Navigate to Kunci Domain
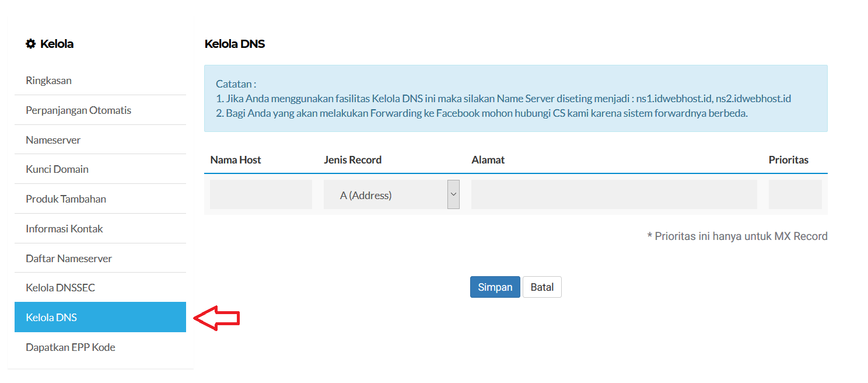 click(57, 169)
